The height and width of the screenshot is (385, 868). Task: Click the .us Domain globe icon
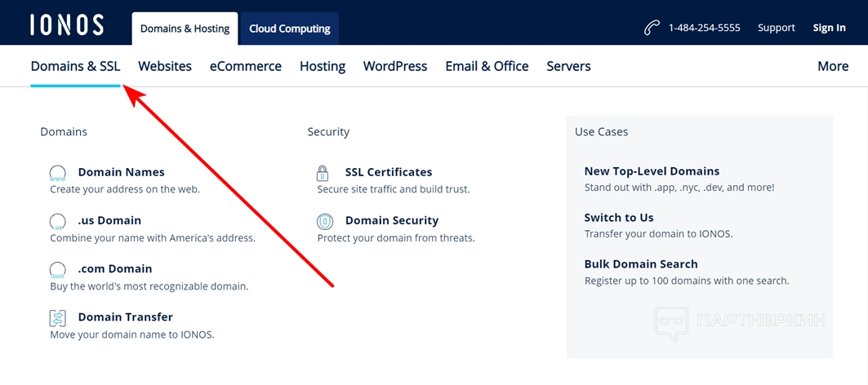coord(58,221)
